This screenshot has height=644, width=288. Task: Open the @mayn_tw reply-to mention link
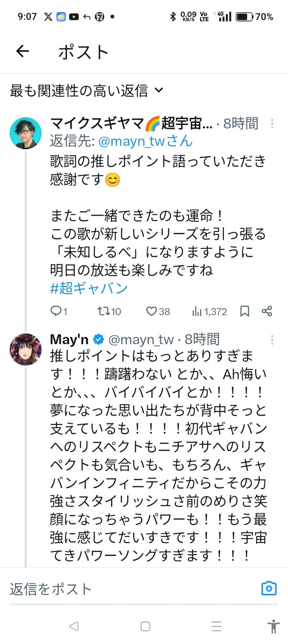click(145, 141)
